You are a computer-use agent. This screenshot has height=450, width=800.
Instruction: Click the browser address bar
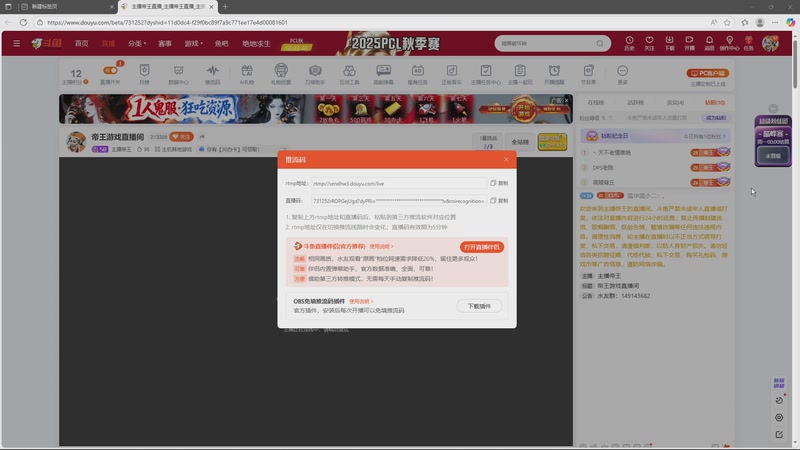point(372,22)
